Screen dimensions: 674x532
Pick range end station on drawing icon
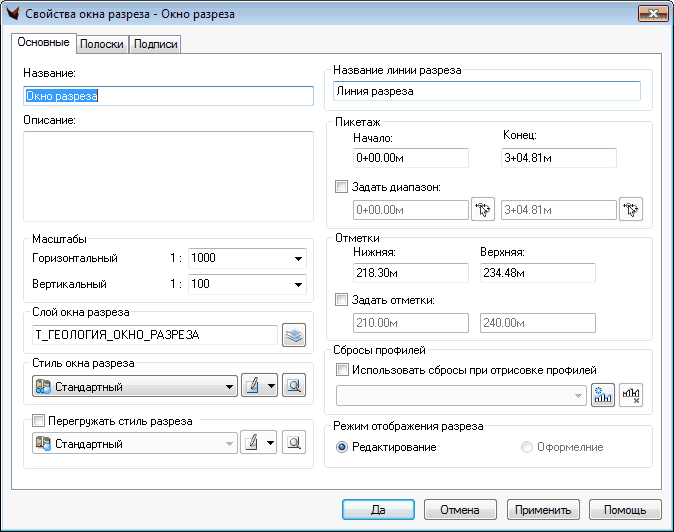coord(631,209)
